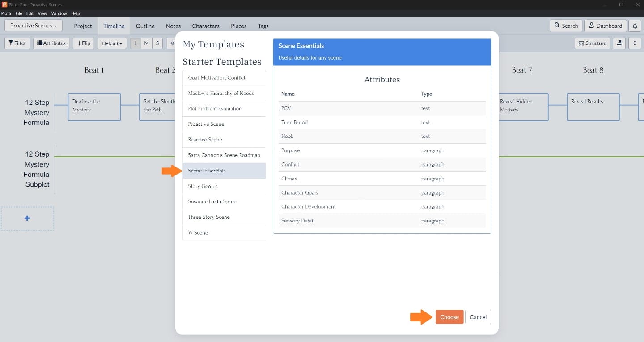Click the Filter funnel button
Image resolution: width=644 pixels, height=342 pixels.
coord(17,43)
